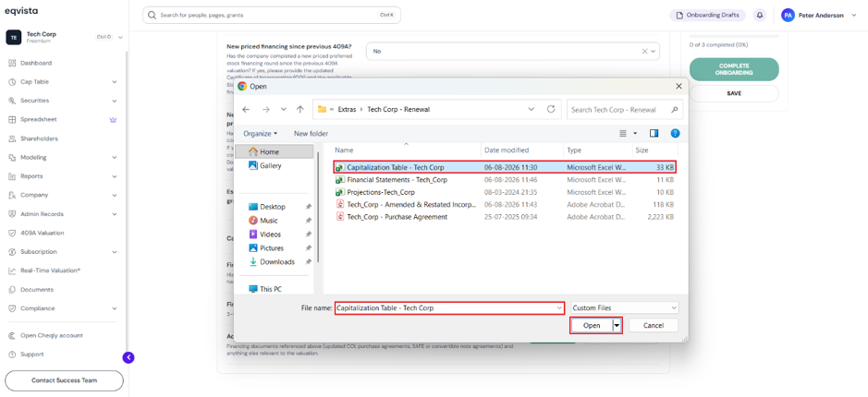Expand the Admin Records menu chevron
The height and width of the screenshot is (397, 868).
[115, 214]
